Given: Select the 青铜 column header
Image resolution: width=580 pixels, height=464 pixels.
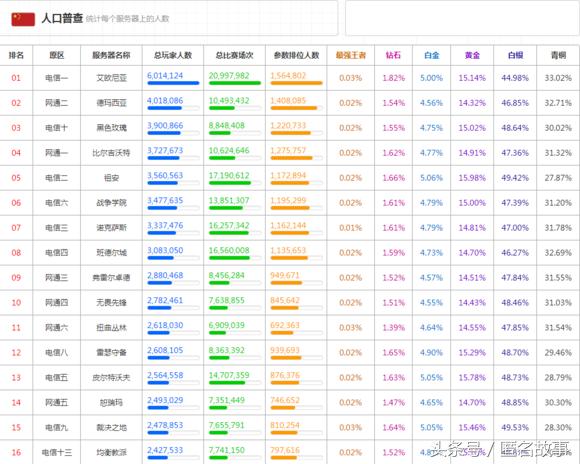Looking at the screenshot, I should tap(559, 56).
